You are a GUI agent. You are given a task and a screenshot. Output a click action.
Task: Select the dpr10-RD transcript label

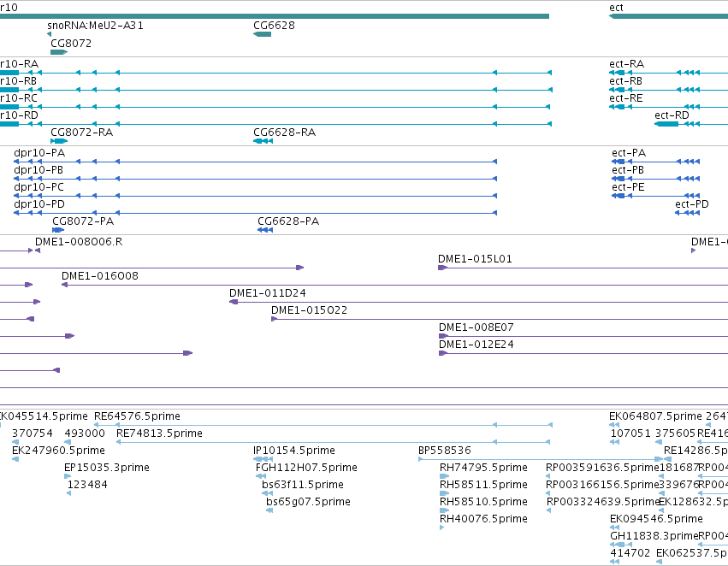point(19,115)
